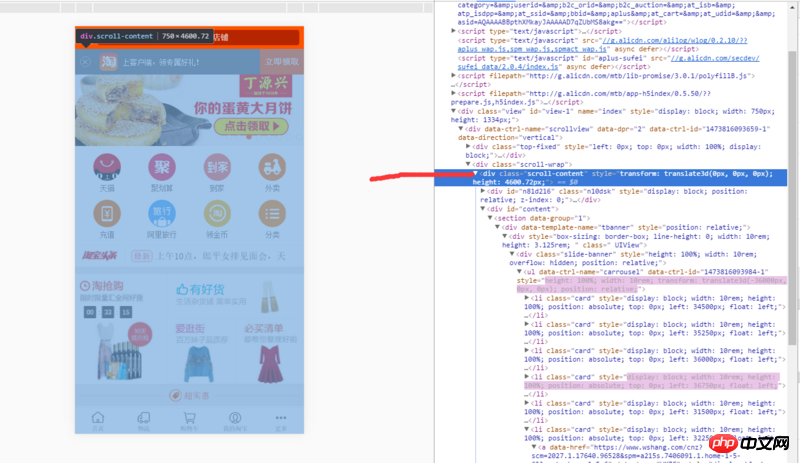The image size is (800, 463).
Task: Open the 分类 categories list icon
Action: point(272,213)
